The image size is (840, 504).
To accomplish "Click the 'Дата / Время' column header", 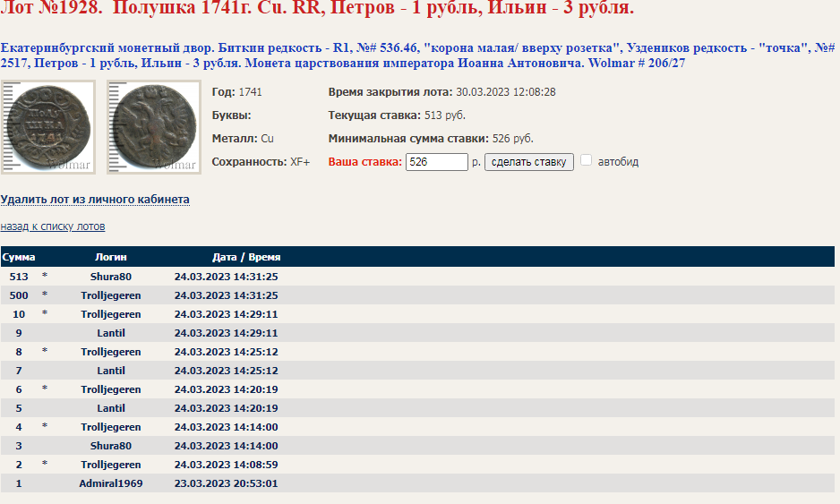I will (x=246, y=257).
